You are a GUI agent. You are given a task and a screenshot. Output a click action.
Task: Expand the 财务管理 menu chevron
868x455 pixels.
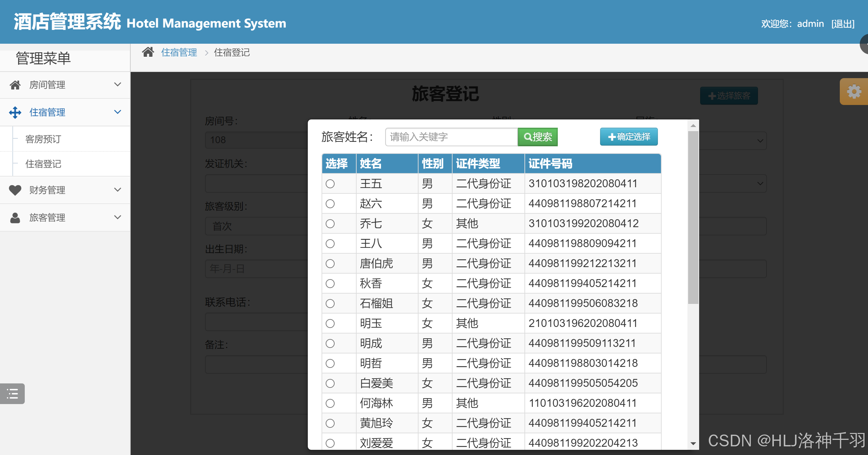pos(118,190)
